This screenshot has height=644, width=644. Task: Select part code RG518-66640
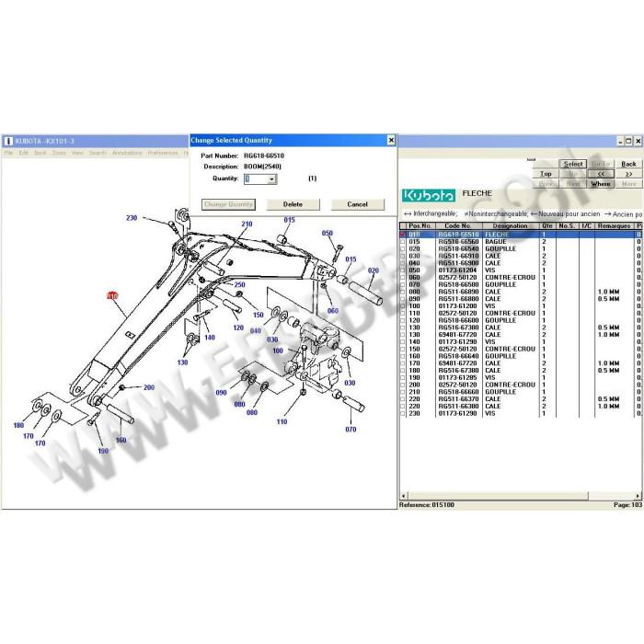point(458,356)
